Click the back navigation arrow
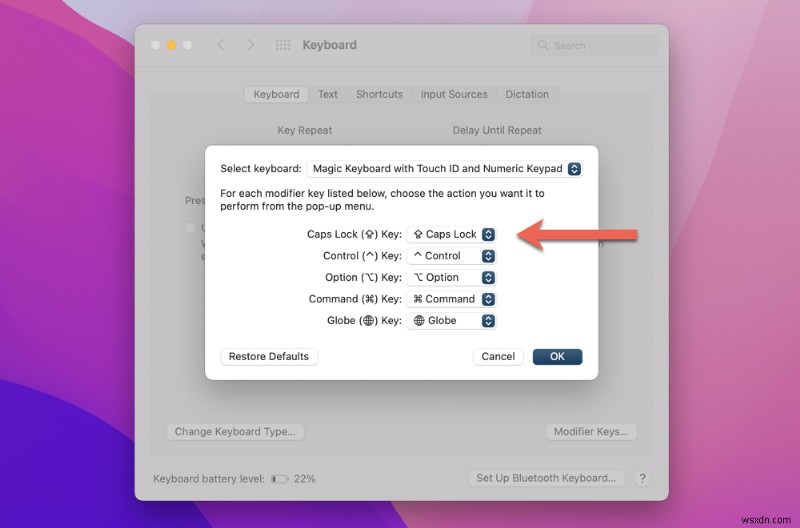This screenshot has width=800, height=528. point(221,45)
